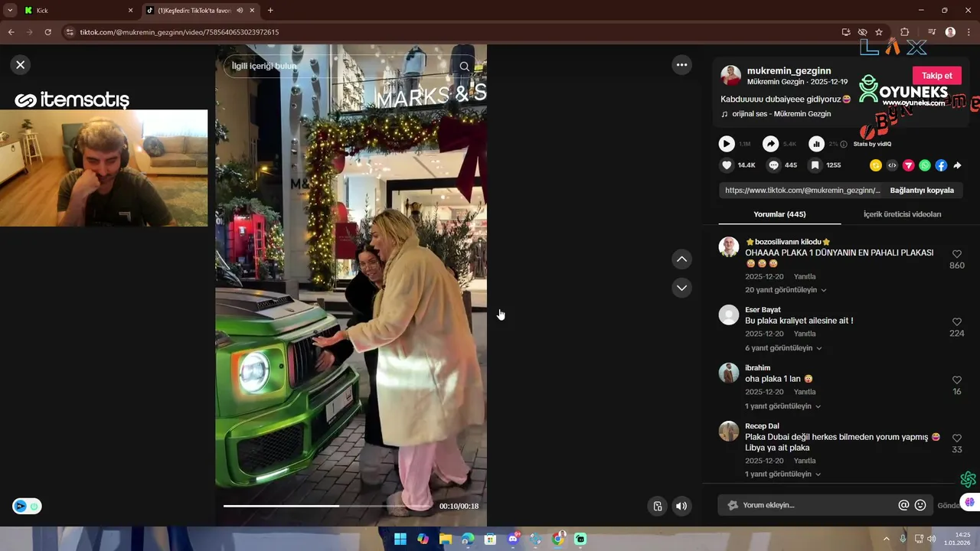The height and width of the screenshot is (551, 980).
Task: Click the site information icon in address bar
Action: click(x=70, y=32)
